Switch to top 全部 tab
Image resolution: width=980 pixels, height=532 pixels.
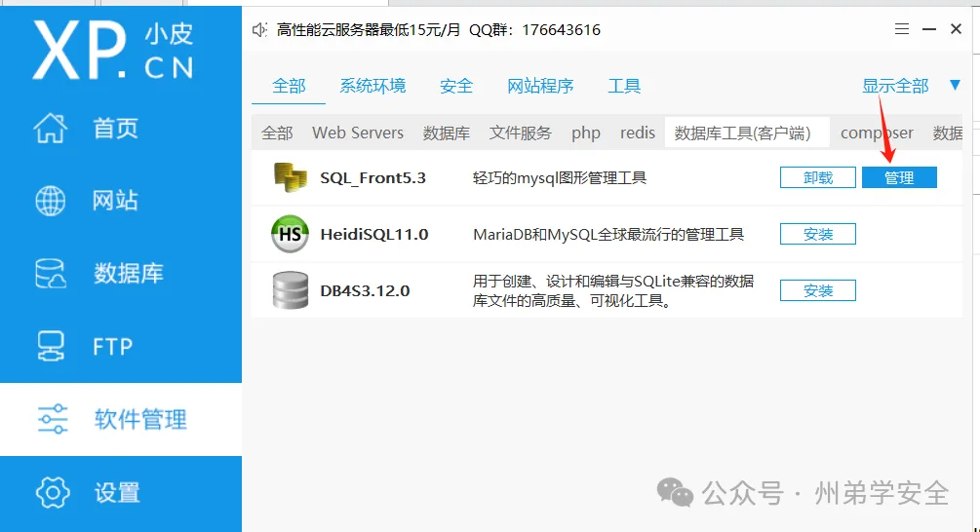click(x=289, y=86)
